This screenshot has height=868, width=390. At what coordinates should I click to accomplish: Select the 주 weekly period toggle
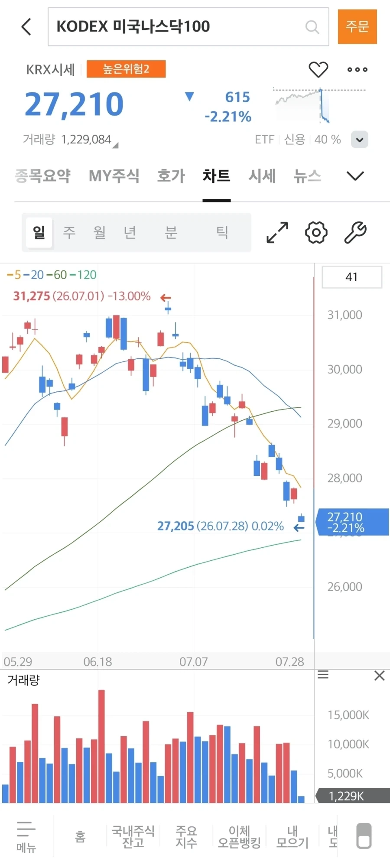click(x=69, y=233)
